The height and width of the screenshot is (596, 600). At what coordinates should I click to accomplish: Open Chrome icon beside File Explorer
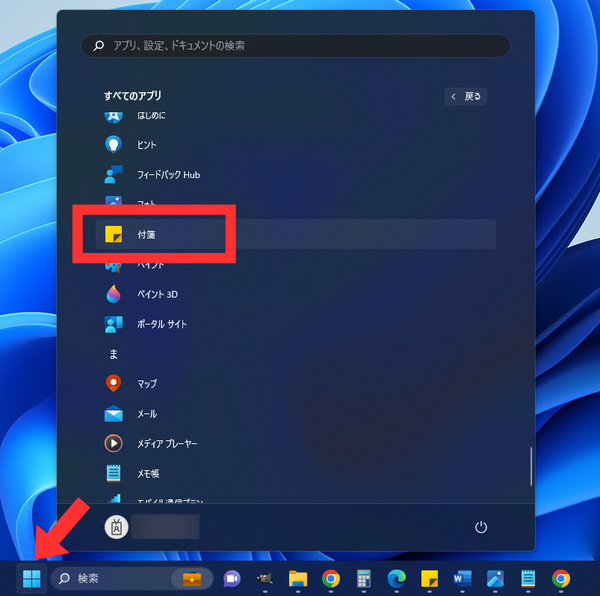pos(331,578)
